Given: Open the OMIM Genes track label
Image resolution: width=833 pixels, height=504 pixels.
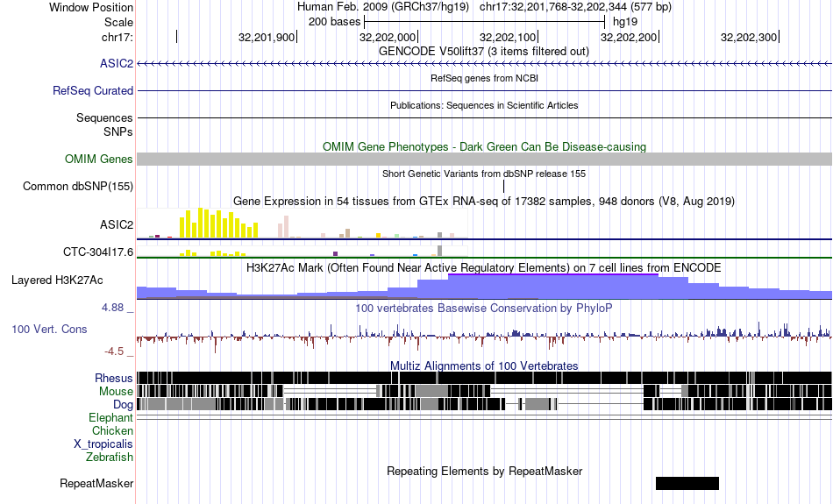Looking at the screenshot, I should (x=99, y=159).
